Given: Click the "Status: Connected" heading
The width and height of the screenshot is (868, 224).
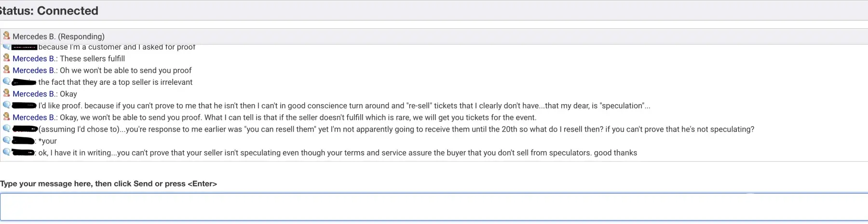Looking at the screenshot, I should click(49, 11).
